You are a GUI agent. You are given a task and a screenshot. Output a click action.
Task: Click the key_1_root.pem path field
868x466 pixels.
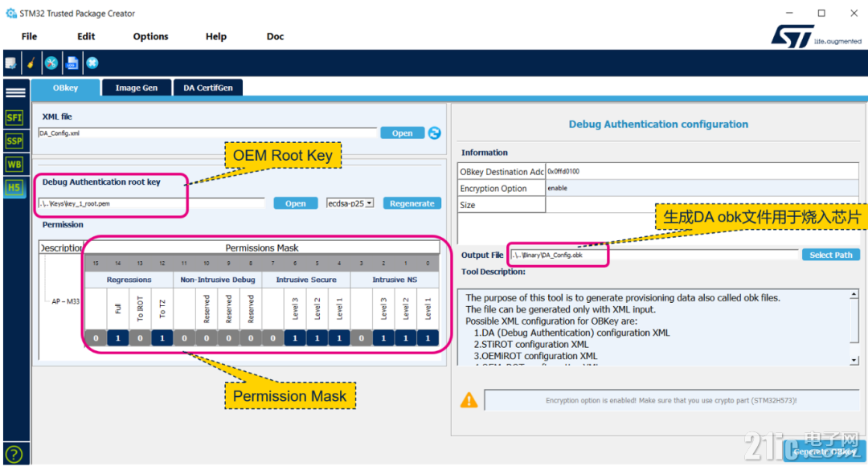click(x=152, y=203)
